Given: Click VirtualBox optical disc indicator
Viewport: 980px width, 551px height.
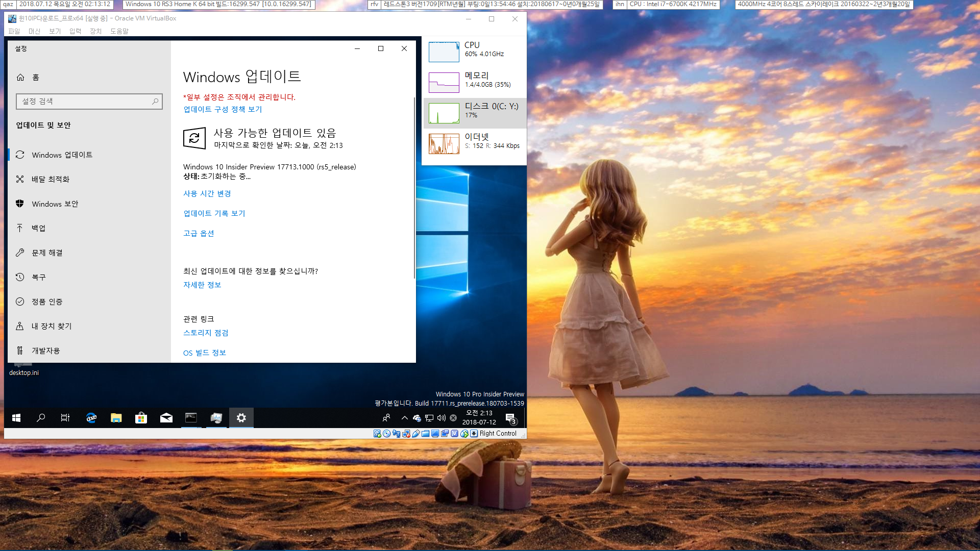Looking at the screenshot, I should click(x=386, y=434).
